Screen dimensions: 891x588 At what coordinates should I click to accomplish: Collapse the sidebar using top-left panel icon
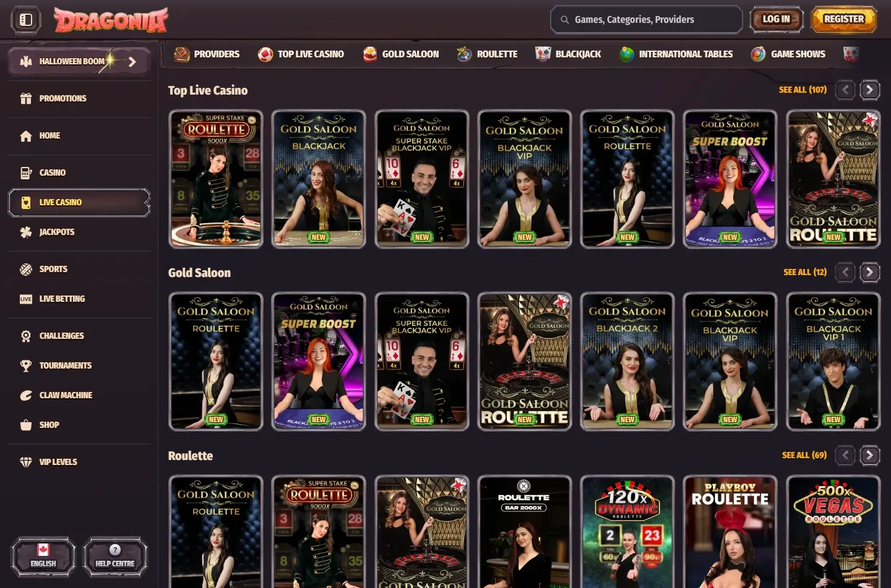point(25,19)
